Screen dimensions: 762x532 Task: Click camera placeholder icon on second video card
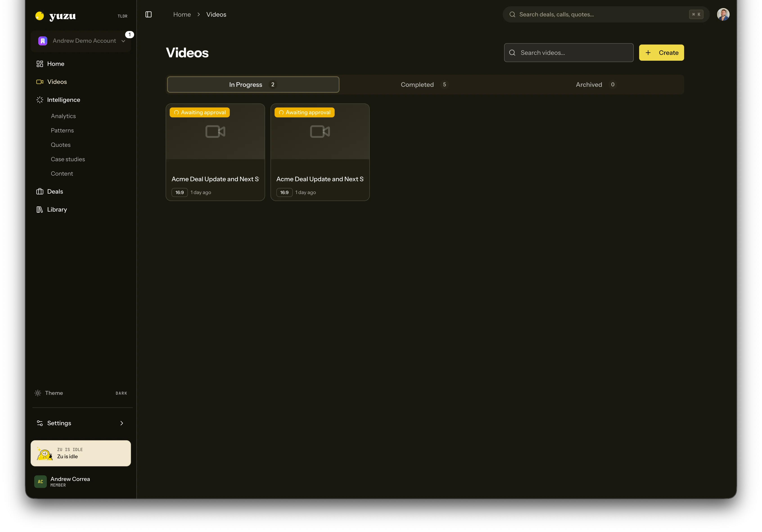pyautogui.click(x=320, y=131)
